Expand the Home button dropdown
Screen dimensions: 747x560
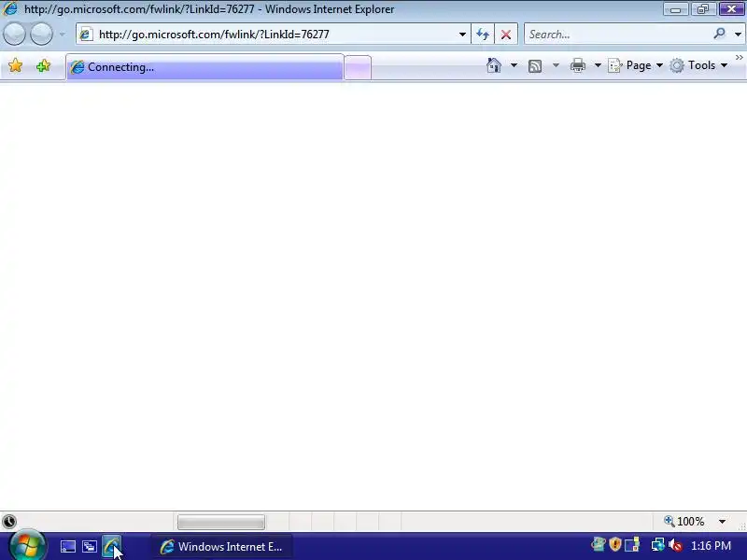pyautogui.click(x=514, y=65)
